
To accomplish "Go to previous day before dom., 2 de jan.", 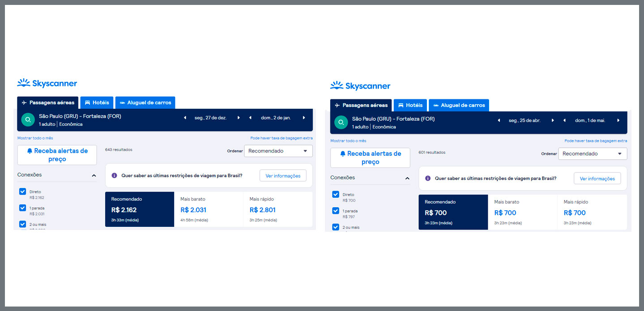I will pos(250,118).
